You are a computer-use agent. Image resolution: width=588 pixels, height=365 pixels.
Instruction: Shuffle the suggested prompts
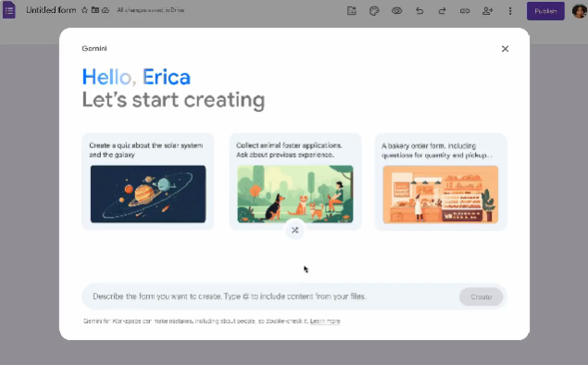pyautogui.click(x=295, y=230)
